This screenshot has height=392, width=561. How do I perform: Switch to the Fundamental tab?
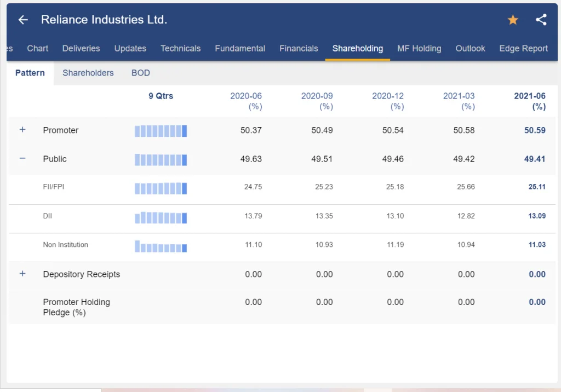[240, 48]
